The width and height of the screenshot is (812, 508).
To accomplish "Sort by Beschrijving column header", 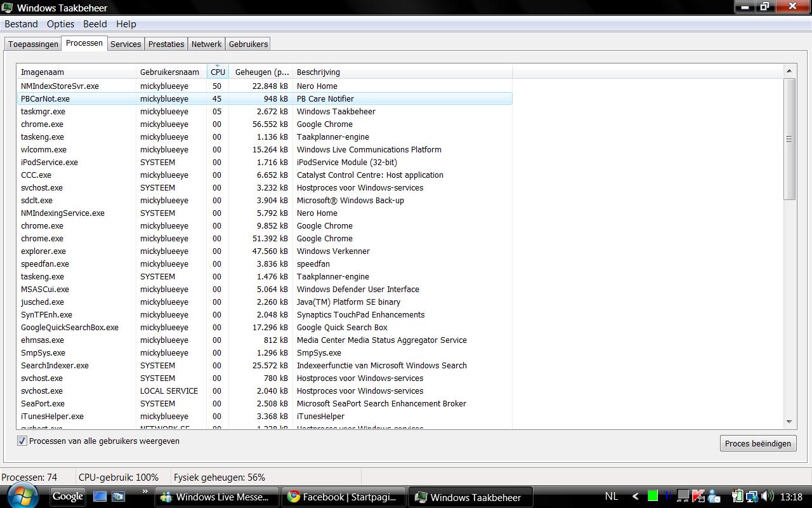I will [x=402, y=72].
